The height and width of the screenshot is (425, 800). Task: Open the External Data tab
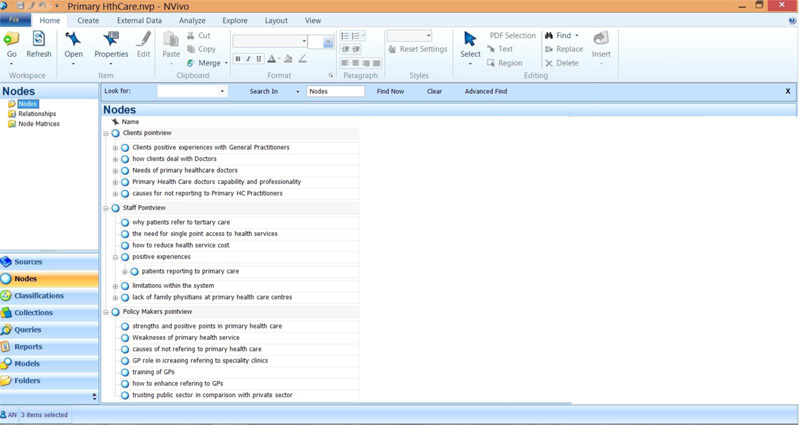(139, 20)
